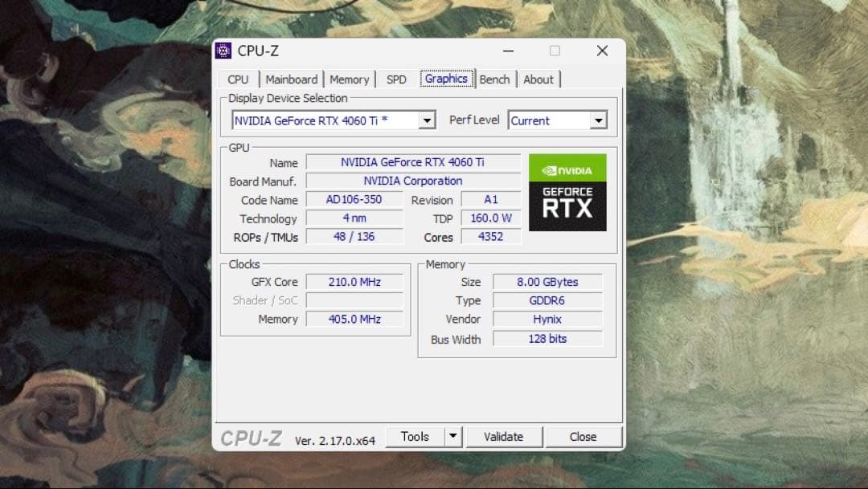Click the empty Shader / SoC field

coord(354,300)
